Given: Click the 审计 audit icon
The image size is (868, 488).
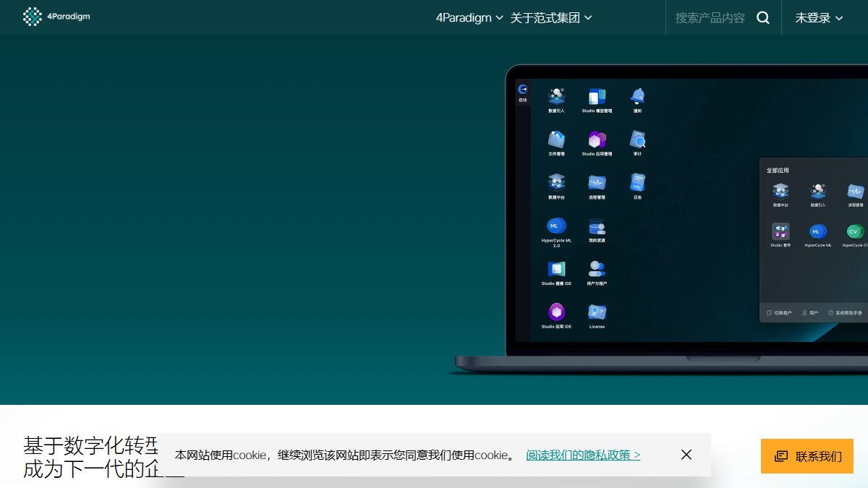Looking at the screenshot, I should coord(637,143).
